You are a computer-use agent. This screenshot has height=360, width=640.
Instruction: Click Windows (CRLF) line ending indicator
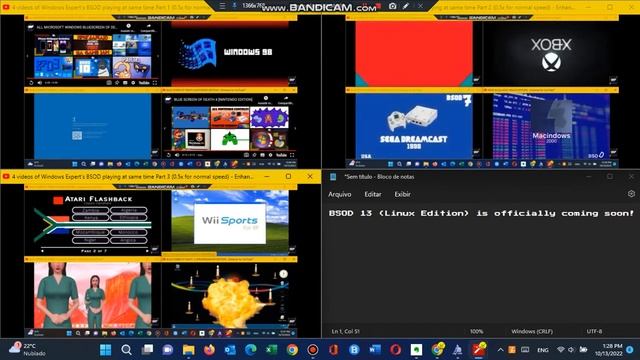(532, 331)
